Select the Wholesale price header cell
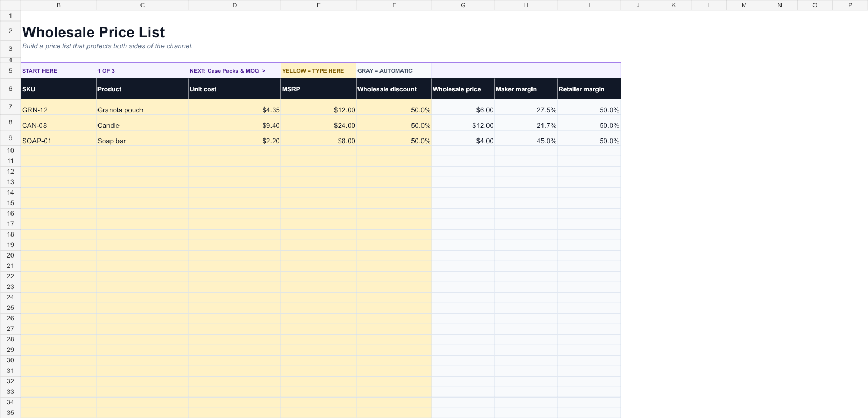The image size is (868, 418). point(463,89)
